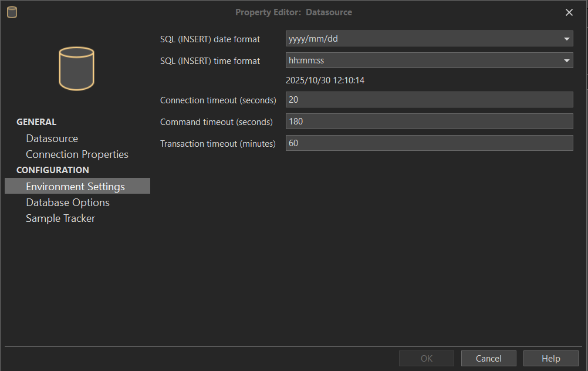Click the date-time preview text 2025/10/30
588x371 pixels.
tap(325, 80)
